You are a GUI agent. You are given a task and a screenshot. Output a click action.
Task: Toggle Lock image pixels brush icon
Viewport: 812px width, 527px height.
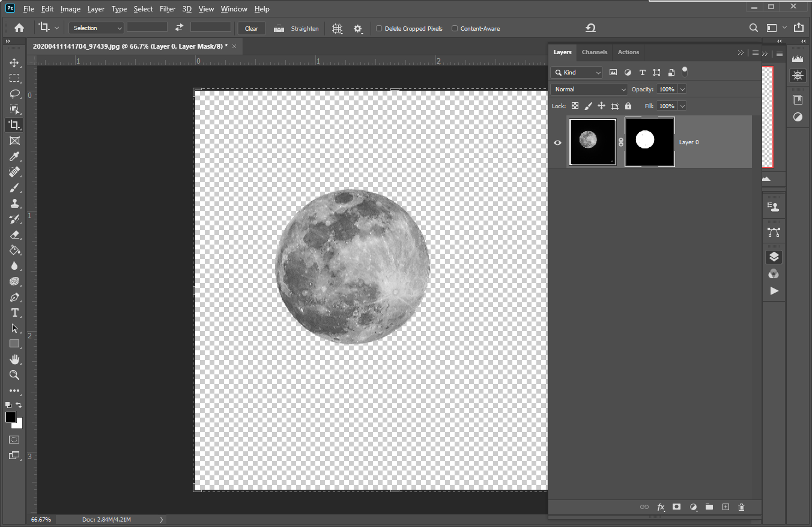click(x=588, y=106)
